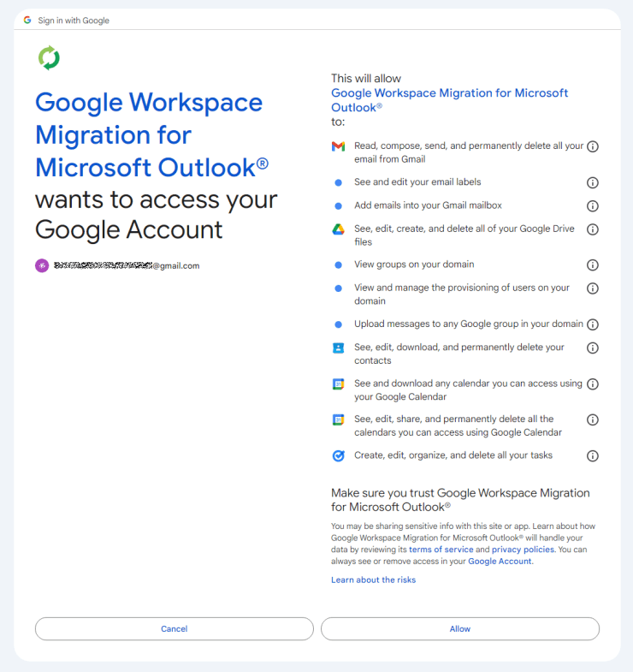Open the 'Google Account' link
The height and width of the screenshot is (672, 633).
[x=500, y=561]
